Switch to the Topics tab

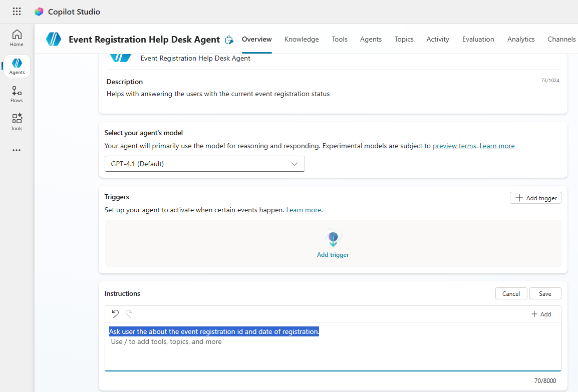(404, 39)
